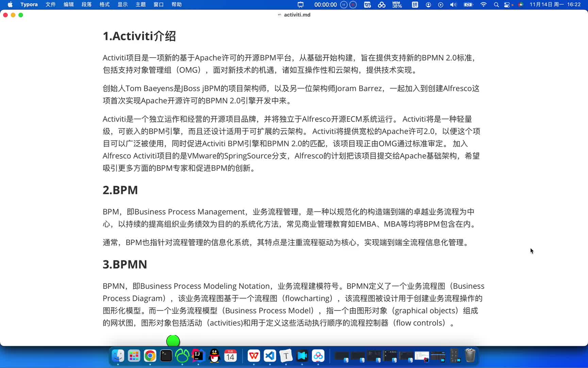Viewport: 588px width, 368px height.
Task: Open the 显示 menu
Action: click(122, 4)
